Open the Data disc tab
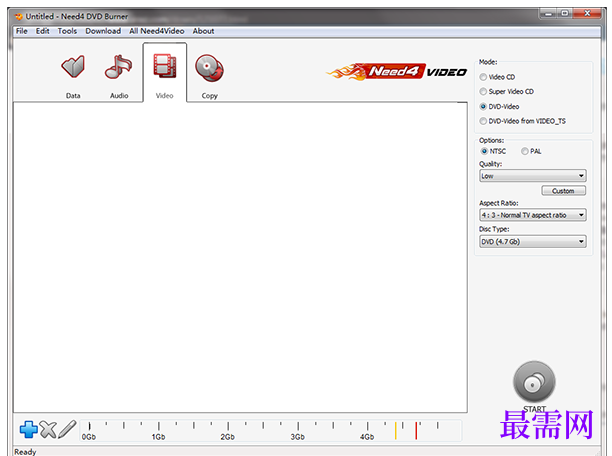 click(x=73, y=76)
